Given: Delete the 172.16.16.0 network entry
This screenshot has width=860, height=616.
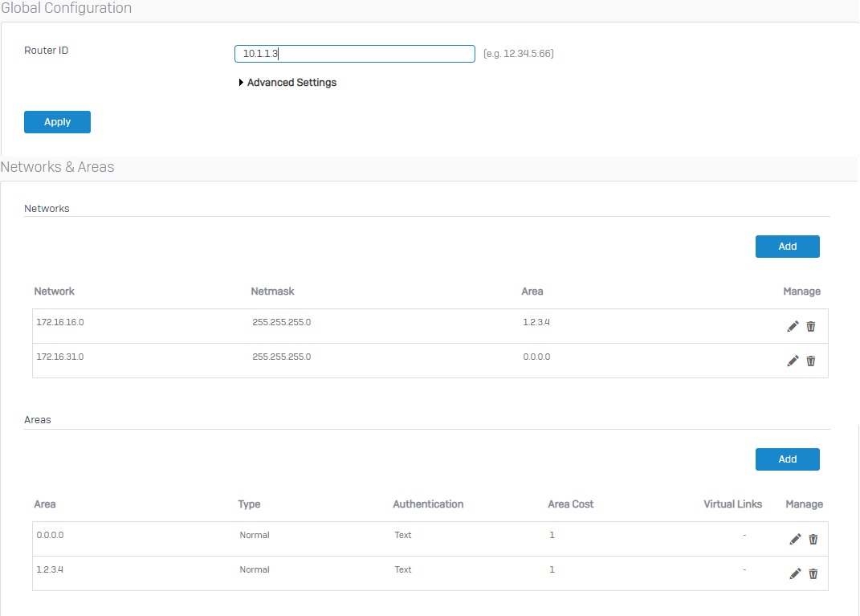Looking at the screenshot, I should coord(811,326).
